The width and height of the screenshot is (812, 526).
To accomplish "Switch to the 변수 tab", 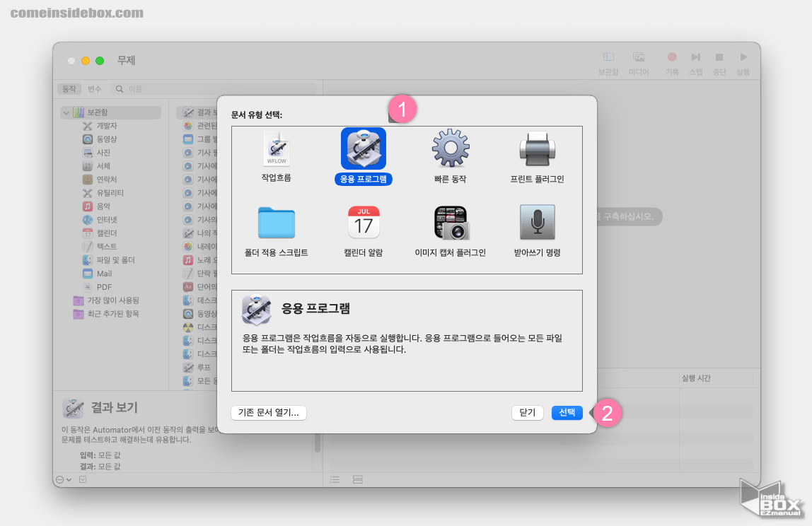I will coord(94,89).
